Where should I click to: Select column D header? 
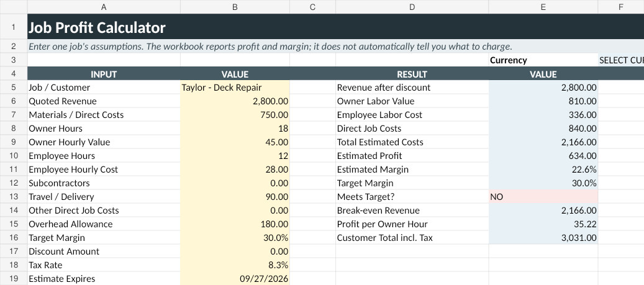(412, 7)
